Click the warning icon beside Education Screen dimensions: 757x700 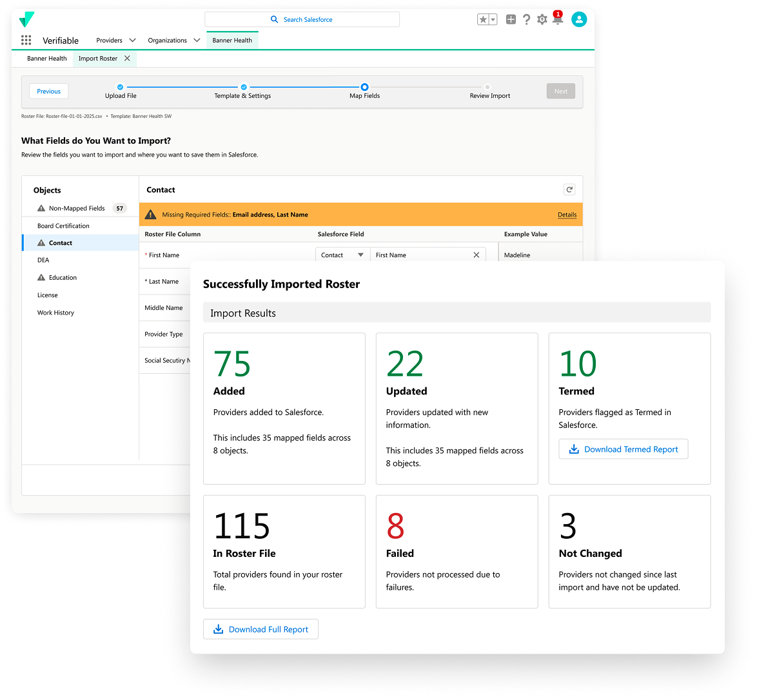[41, 278]
